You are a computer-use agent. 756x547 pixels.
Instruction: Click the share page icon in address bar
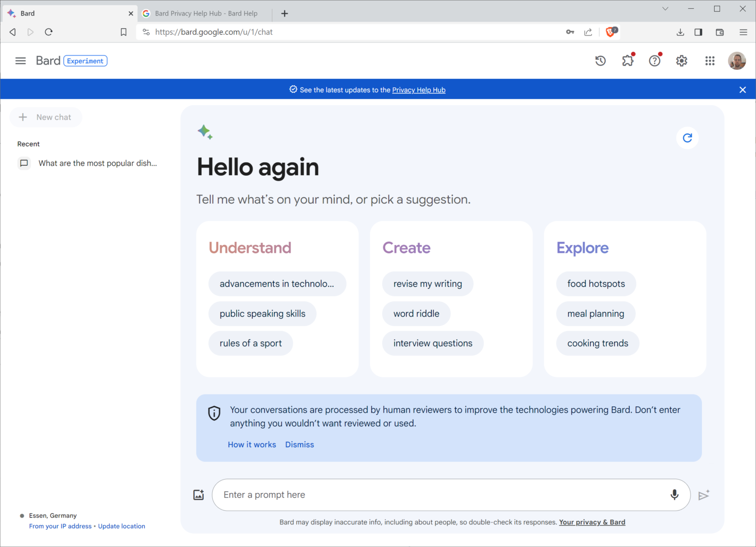(x=588, y=32)
